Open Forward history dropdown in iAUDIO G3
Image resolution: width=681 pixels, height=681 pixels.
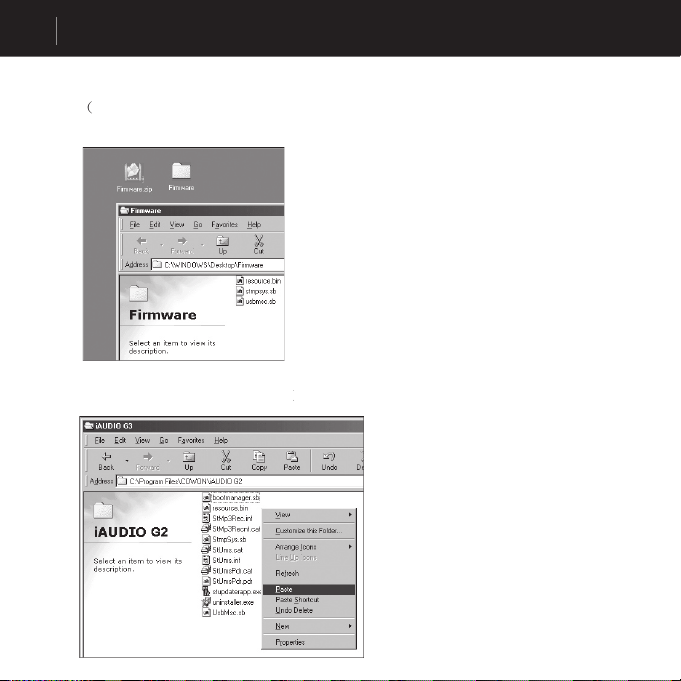click(x=169, y=460)
